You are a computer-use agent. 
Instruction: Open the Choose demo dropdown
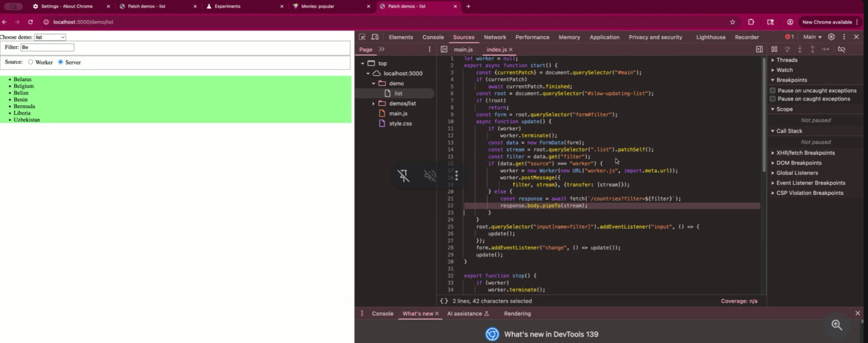50,37
